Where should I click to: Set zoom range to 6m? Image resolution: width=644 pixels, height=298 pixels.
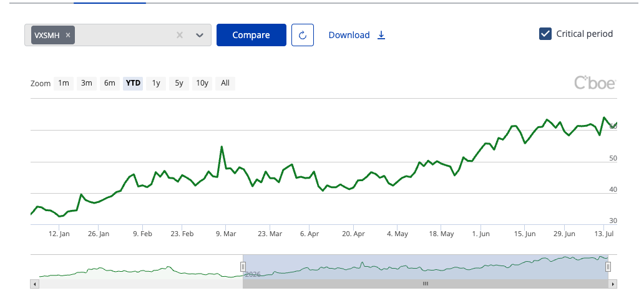pos(109,83)
